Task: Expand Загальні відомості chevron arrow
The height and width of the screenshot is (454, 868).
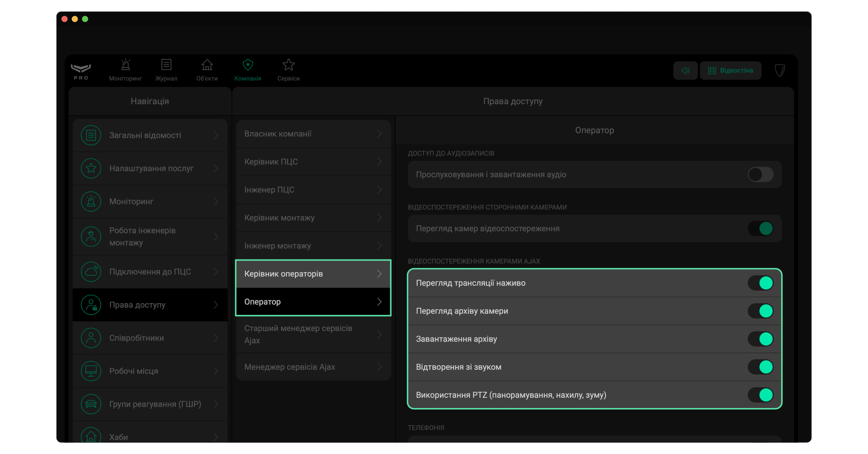Action: [216, 135]
